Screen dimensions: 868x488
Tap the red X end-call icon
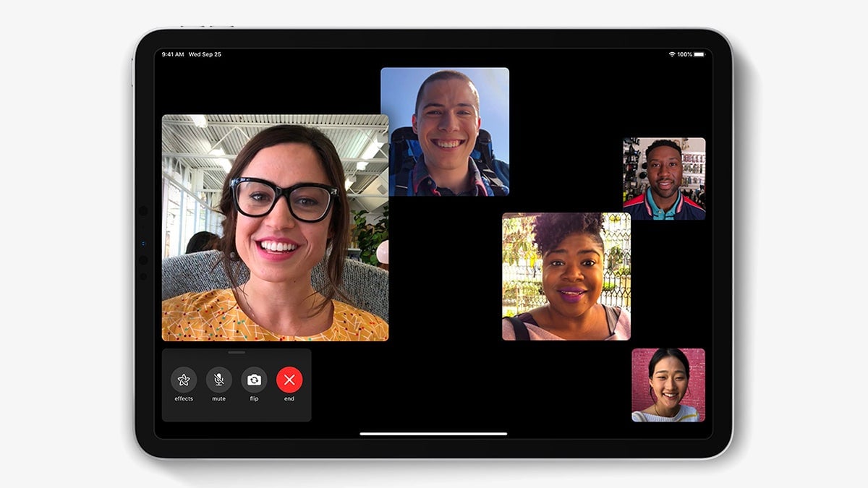pos(290,379)
